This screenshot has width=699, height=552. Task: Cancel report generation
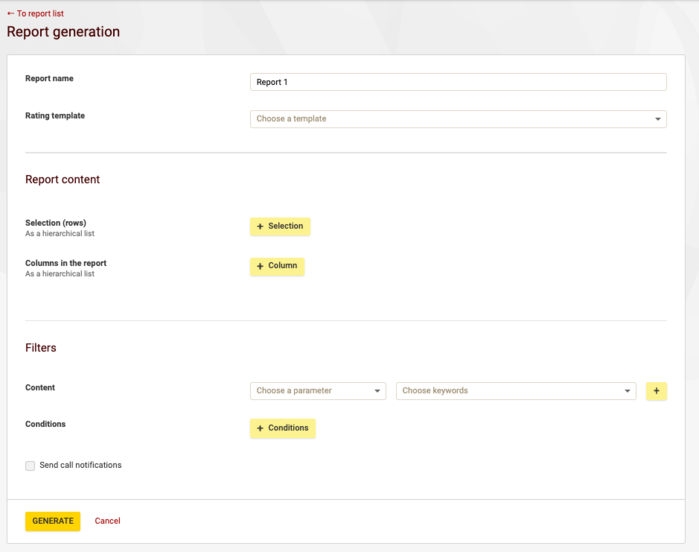[x=107, y=521]
